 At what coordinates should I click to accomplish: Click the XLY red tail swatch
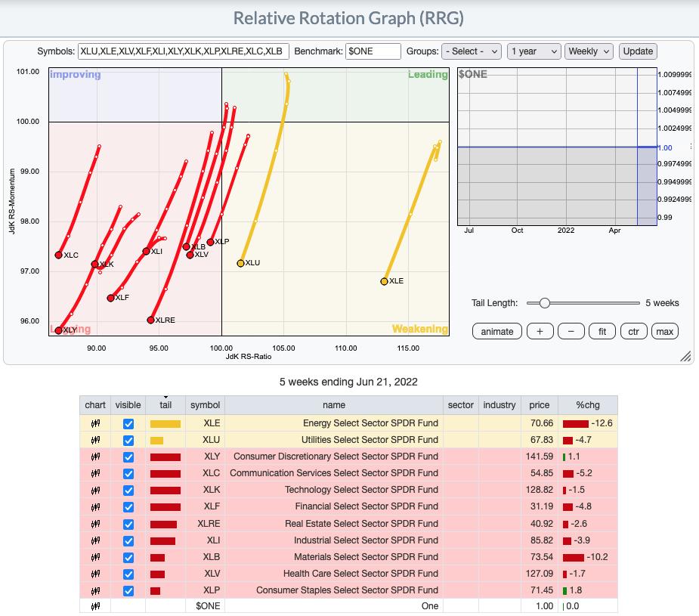coord(165,457)
